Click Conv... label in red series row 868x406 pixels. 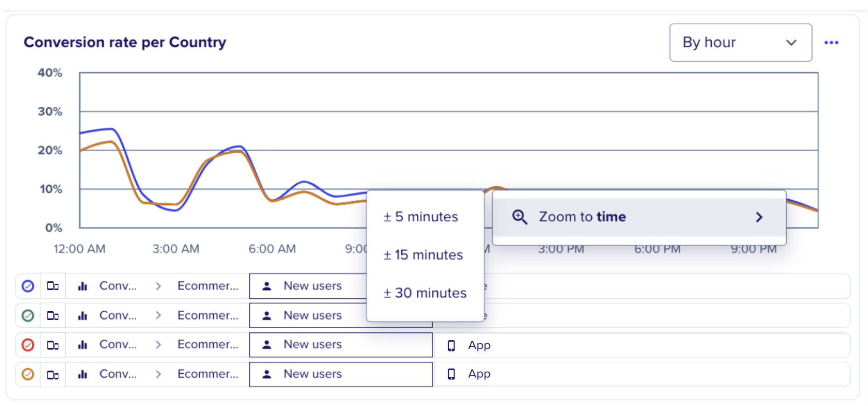118,344
